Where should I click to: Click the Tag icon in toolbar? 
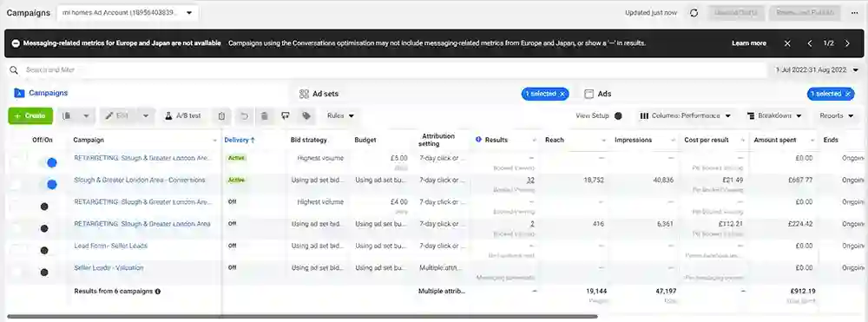(306, 115)
